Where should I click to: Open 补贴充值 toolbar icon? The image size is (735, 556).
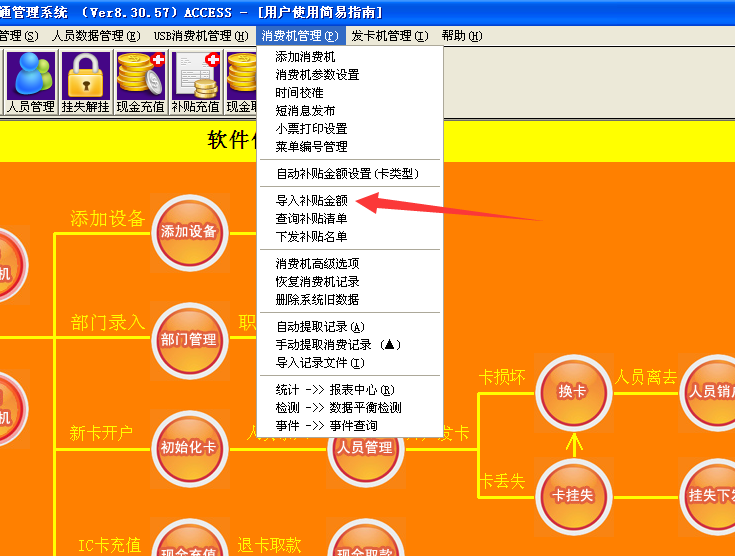point(195,82)
